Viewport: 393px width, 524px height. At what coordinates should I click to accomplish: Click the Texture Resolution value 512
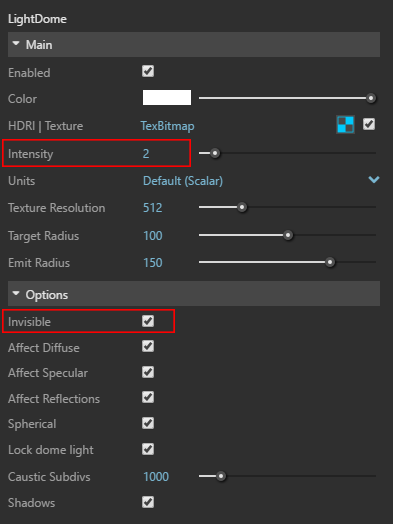153,208
